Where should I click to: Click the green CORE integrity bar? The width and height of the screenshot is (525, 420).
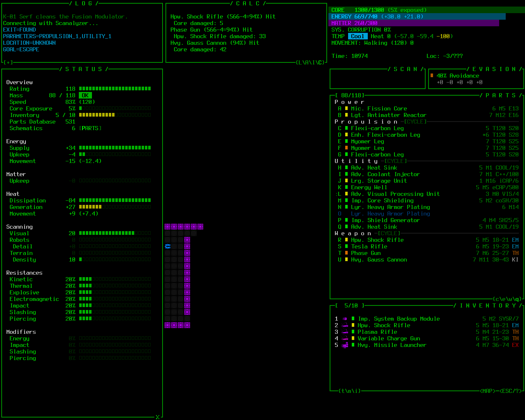pos(427,10)
